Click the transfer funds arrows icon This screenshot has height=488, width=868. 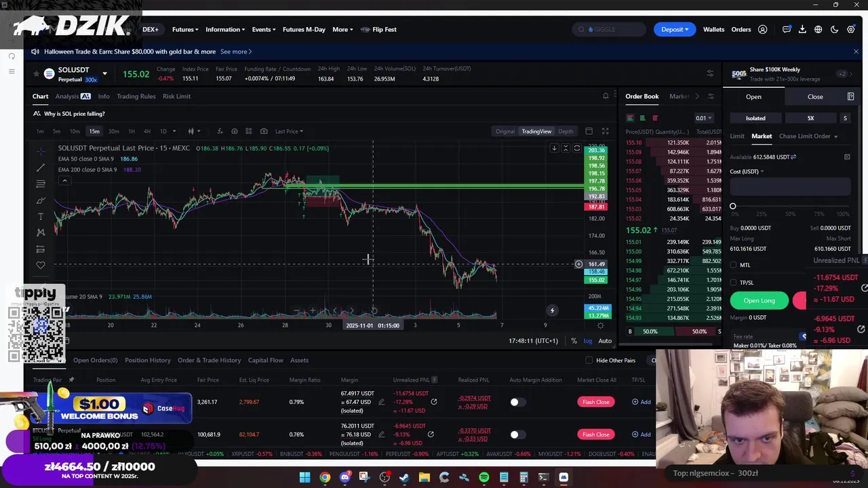pyautogui.click(x=793, y=157)
